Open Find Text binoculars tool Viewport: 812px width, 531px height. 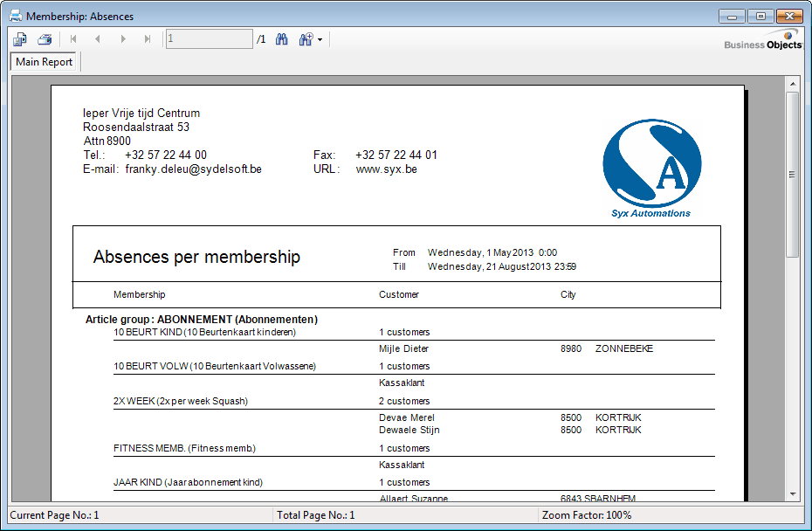282,39
